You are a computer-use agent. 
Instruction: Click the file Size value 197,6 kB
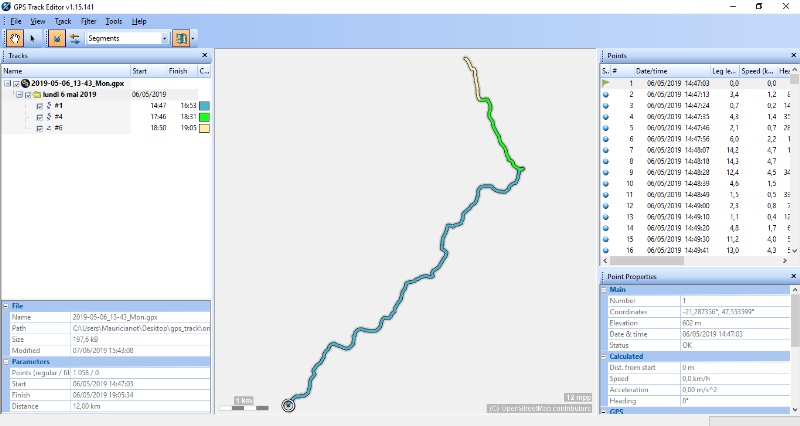85,339
